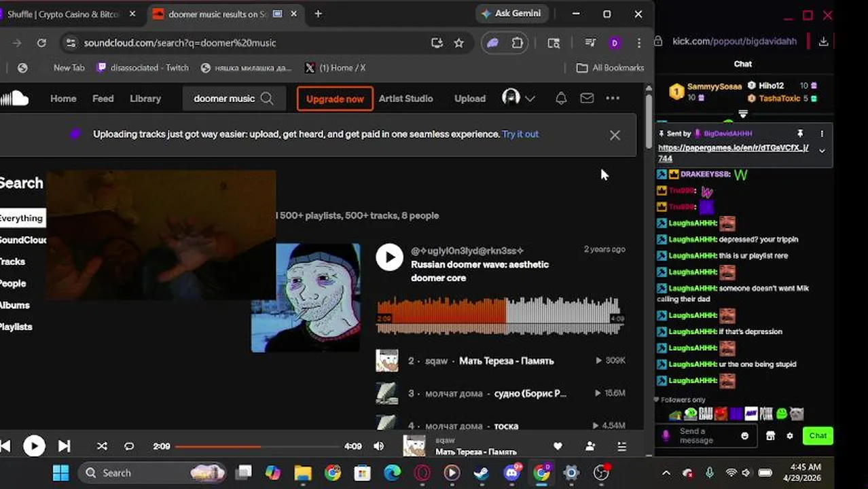Show hidden system tray icons

[x=666, y=473]
